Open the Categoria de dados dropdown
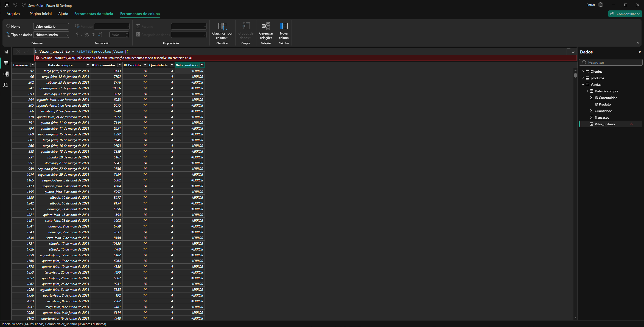Screen dimensions: 644x327 tap(189, 35)
